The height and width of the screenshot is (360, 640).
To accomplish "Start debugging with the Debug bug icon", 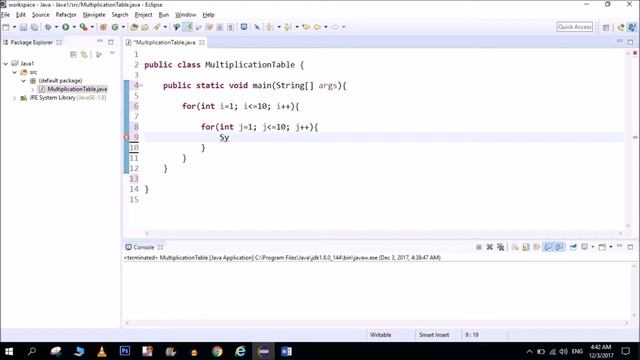I will (x=48, y=27).
